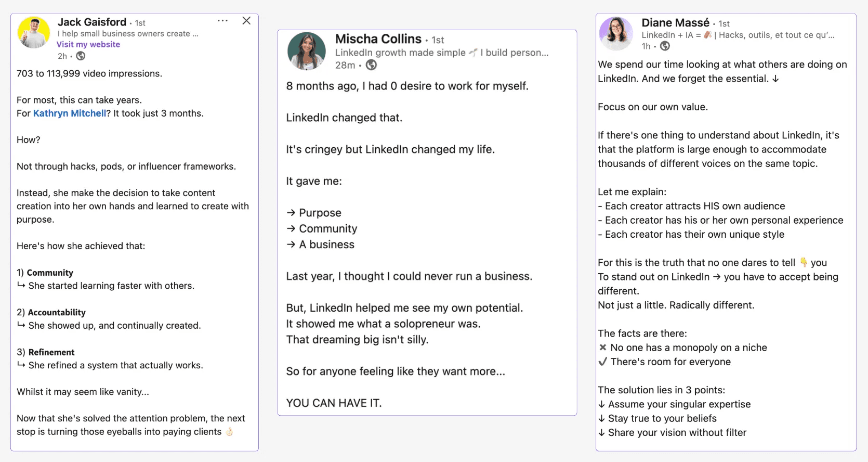
Task: Click Mischa Collins' profile photo
Action: 307,52
